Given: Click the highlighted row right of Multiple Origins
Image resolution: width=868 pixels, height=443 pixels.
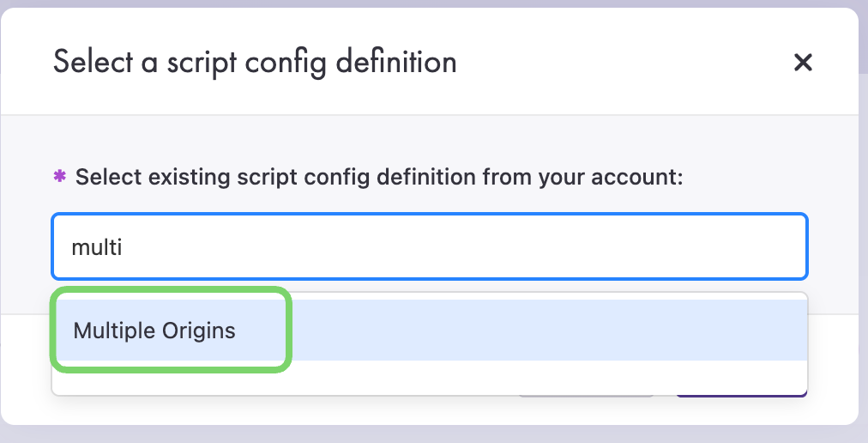Looking at the screenshot, I should point(549,331).
